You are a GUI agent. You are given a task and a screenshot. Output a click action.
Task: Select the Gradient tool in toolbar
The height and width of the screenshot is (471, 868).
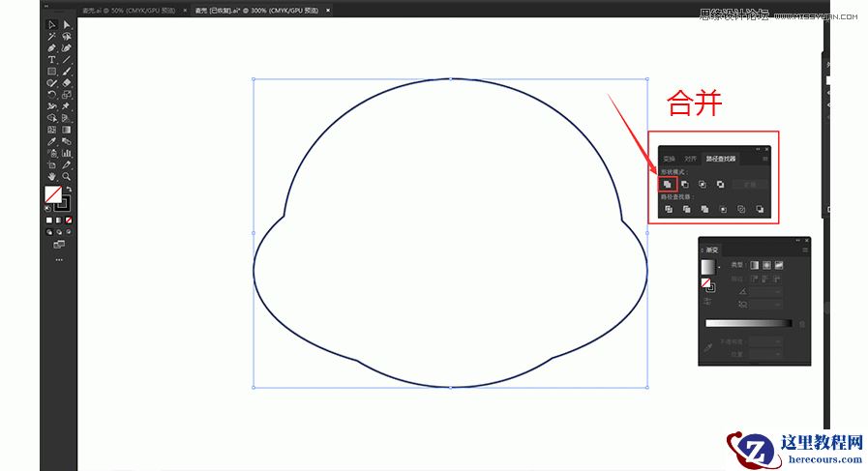pos(67,130)
